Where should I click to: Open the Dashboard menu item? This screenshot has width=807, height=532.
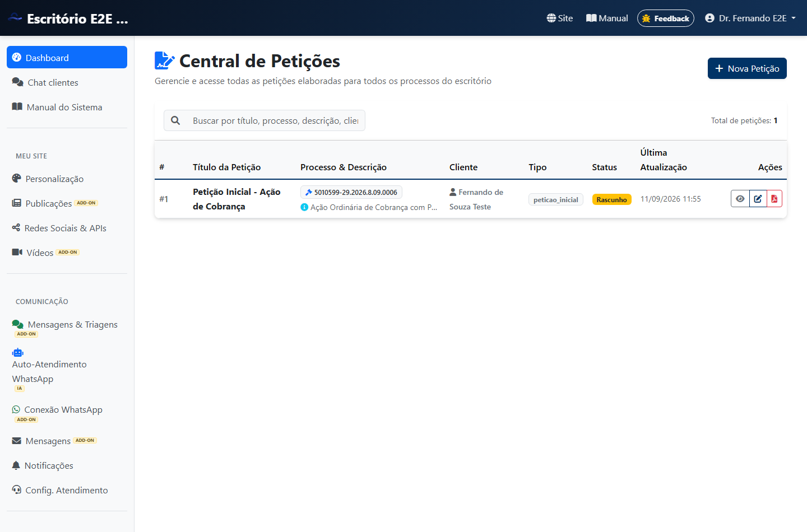pyautogui.click(x=67, y=57)
